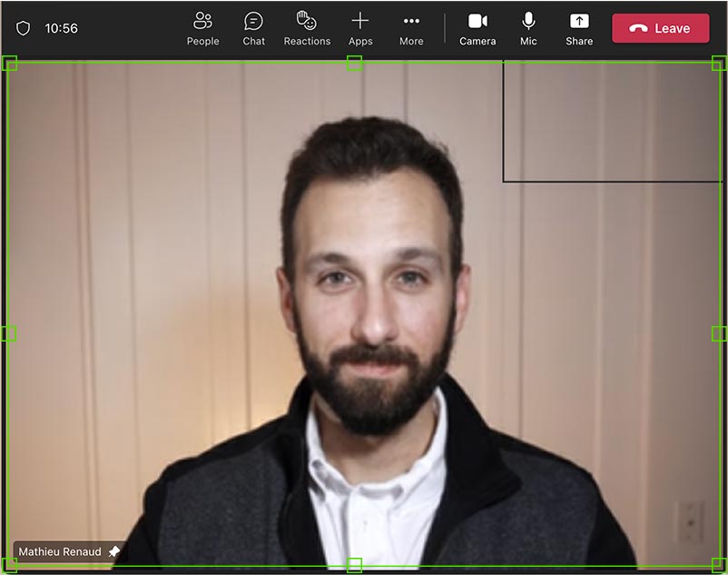This screenshot has width=728, height=575.
Task: Click the pin icon beside Mathieu Renaud
Action: tap(113, 551)
